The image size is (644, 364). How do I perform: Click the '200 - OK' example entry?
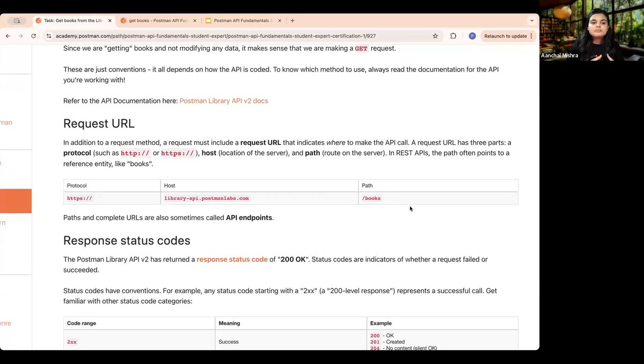click(382, 336)
